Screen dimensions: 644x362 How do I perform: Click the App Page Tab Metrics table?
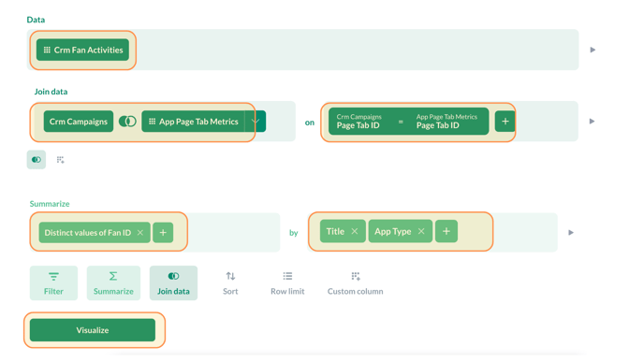193,122
